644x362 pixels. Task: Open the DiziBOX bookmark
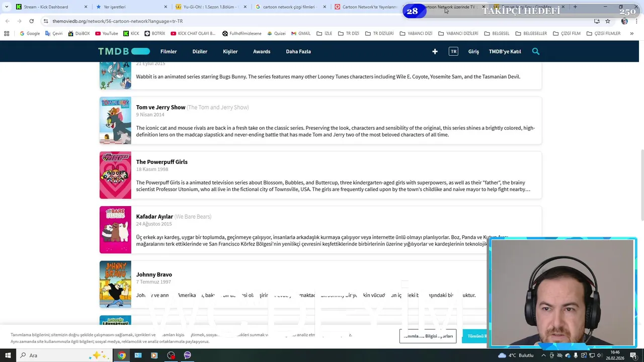tap(78, 33)
